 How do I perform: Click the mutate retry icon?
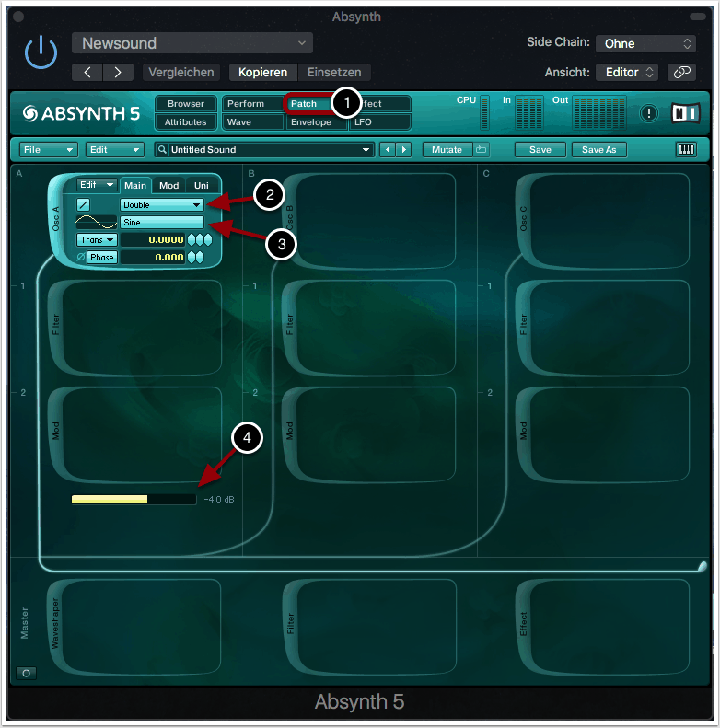point(482,150)
